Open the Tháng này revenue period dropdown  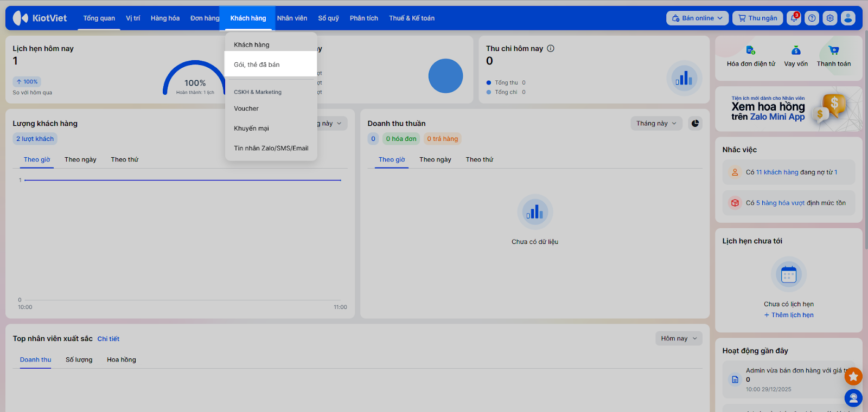tap(656, 124)
